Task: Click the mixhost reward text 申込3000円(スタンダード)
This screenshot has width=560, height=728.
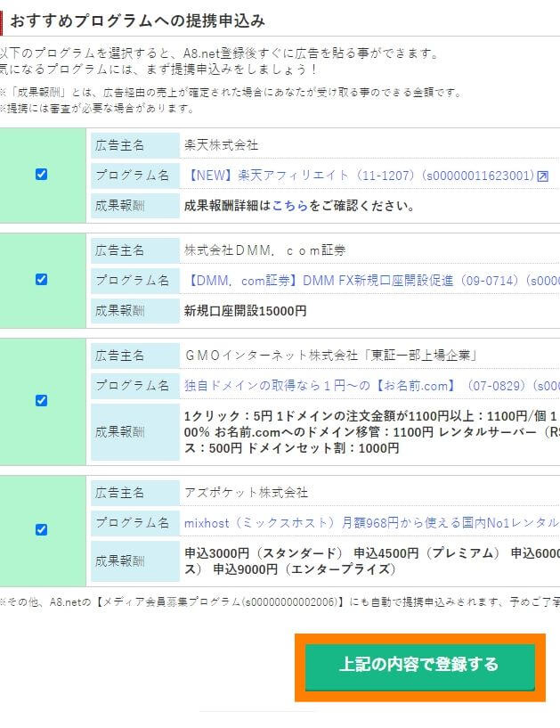Action: click(x=264, y=553)
